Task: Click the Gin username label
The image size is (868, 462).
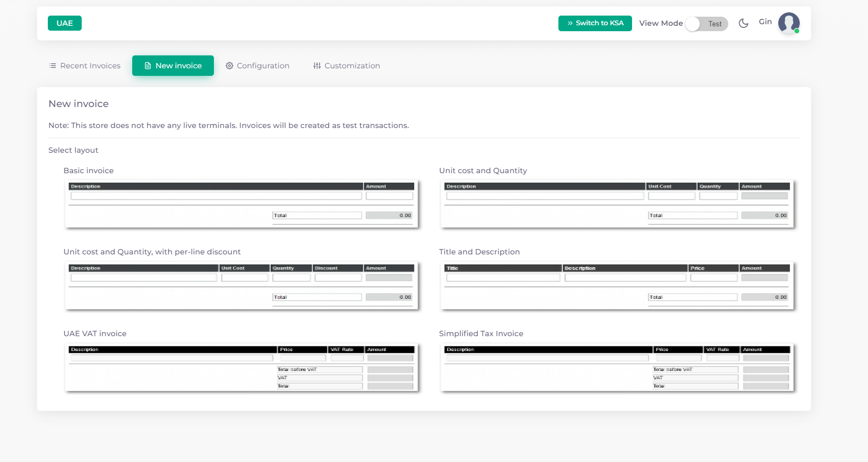Action: coord(765,22)
